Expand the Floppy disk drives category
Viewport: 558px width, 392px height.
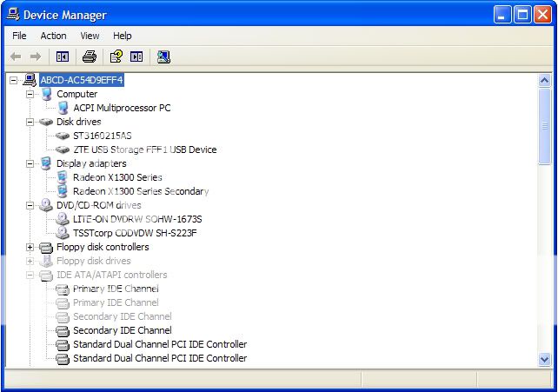coord(30,261)
